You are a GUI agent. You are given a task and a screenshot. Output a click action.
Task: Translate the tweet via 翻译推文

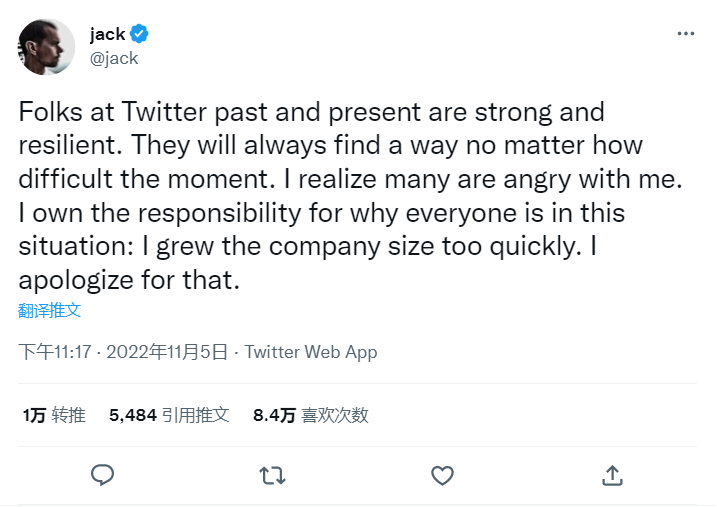49,310
